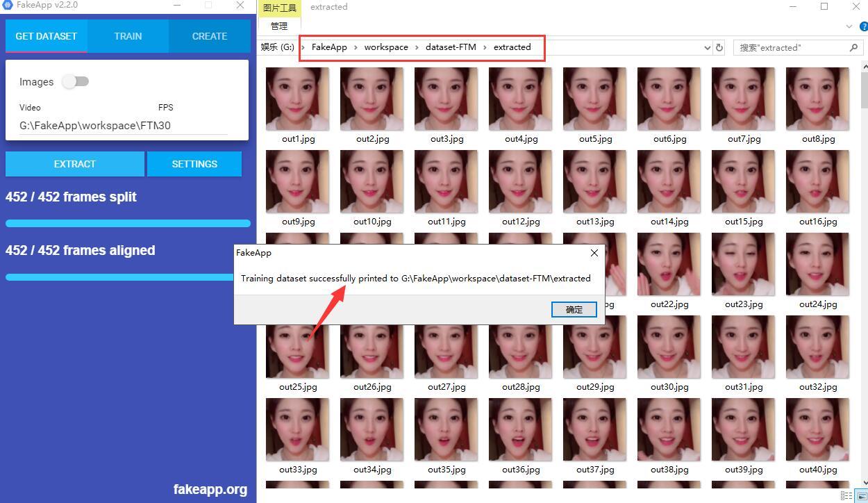Viewport: 868px width, 503px height.
Task: Click the FakeApp logo in title bar
Action: point(8,5)
